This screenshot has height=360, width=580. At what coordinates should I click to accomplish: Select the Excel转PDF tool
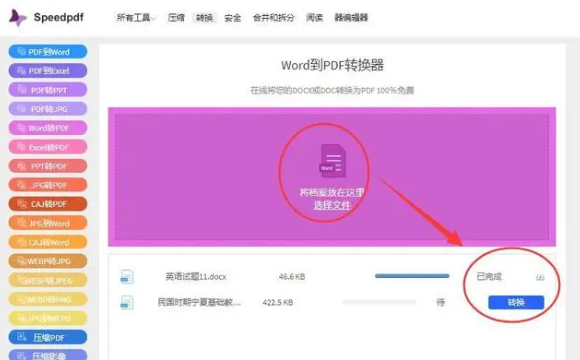pyautogui.click(x=48, y=147)
